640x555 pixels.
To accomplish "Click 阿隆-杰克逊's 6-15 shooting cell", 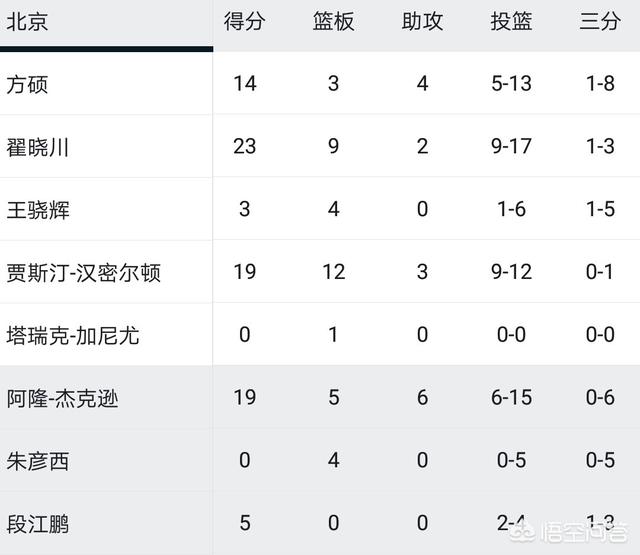I will 511,397.
